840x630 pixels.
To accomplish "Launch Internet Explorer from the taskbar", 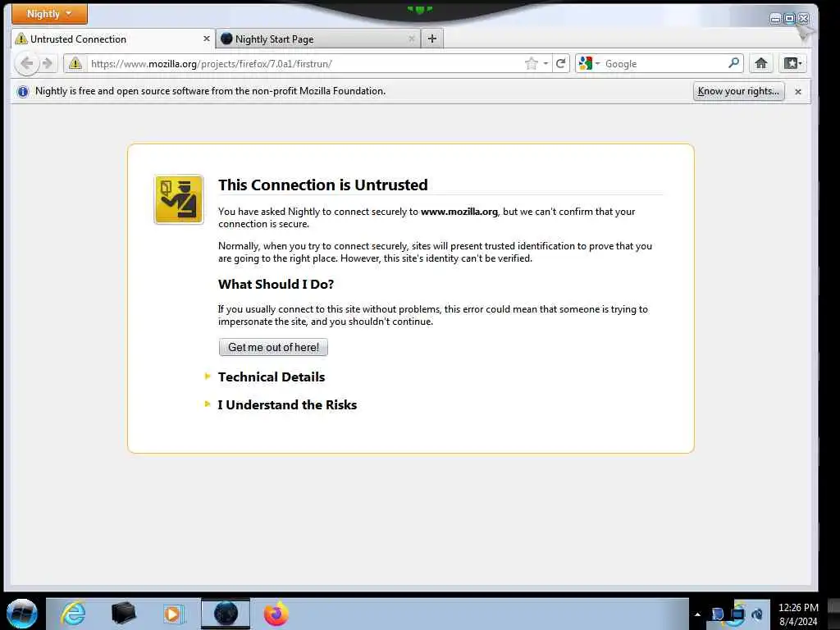I will pyautogui.click(x=73, y=614).
